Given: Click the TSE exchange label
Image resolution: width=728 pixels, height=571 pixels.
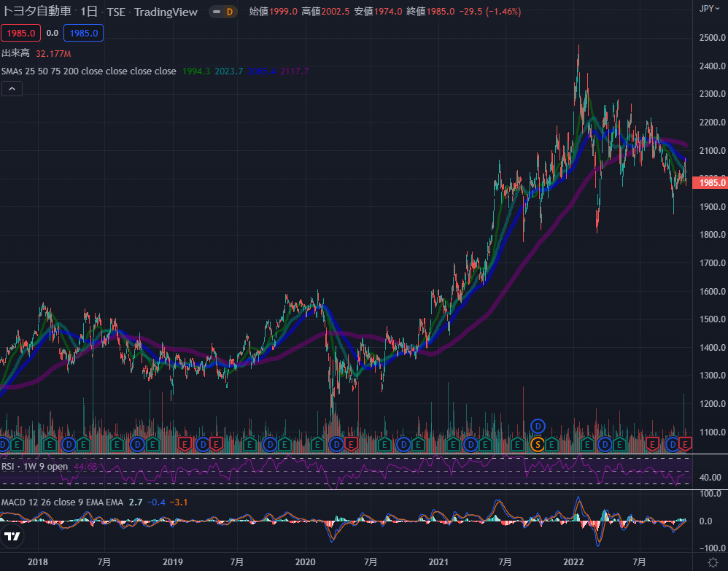Looking at the screenshot, I should [116, 12].
